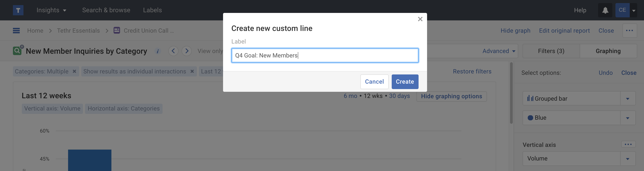
Task: Open the notifications bell
Action: [x=605, y=10]
